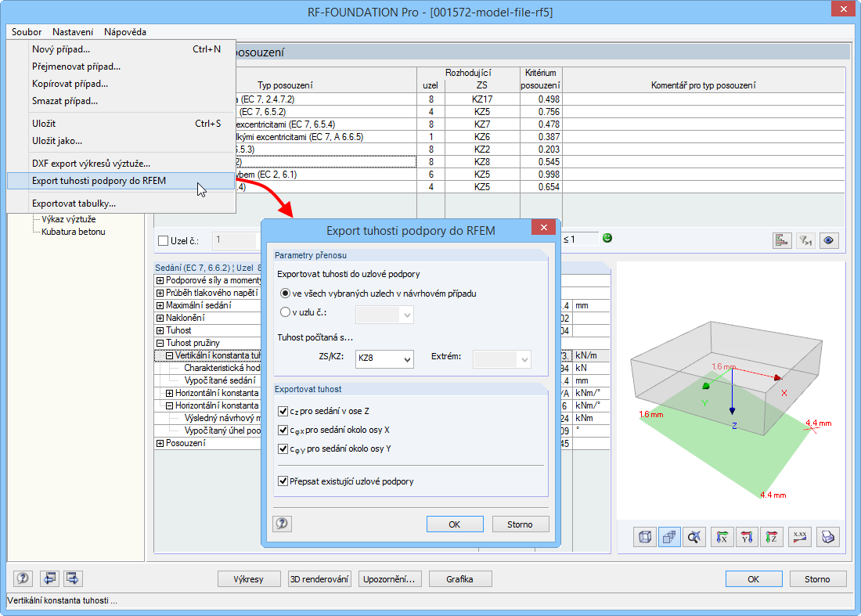861x616 pixels.
Task: Close the Export tuhosti podpory dialog
Action: (544, 227)
